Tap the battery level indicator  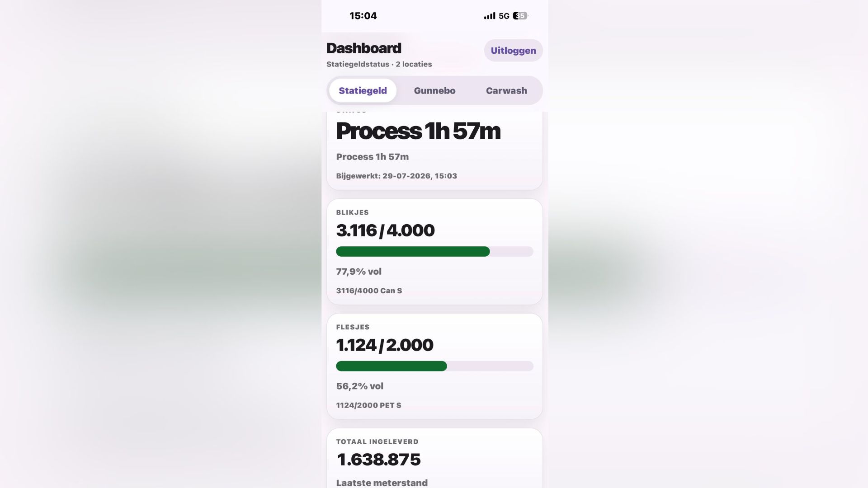click(520, 16)
